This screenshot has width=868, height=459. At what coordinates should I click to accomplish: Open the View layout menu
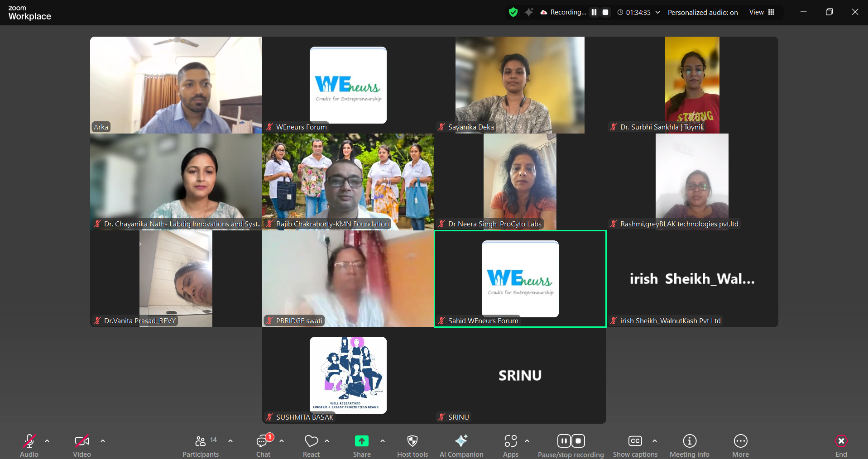coord(762,12)
